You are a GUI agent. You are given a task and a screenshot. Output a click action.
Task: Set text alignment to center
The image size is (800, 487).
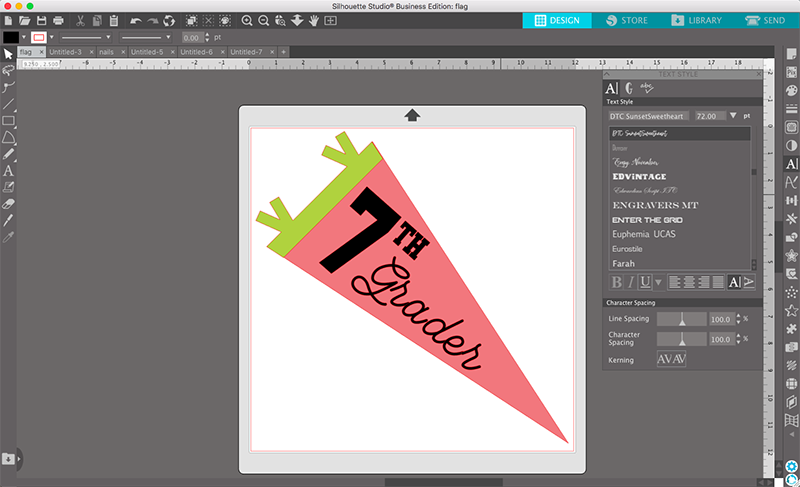[689, 282]
